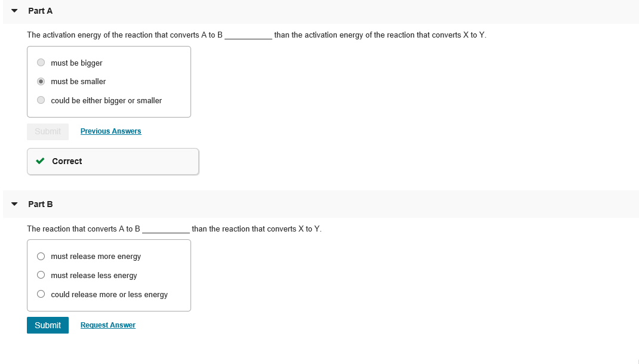Screen dimensions: 639x364
Task: Click the Part B heading label
Action: (x=41, y=205)
